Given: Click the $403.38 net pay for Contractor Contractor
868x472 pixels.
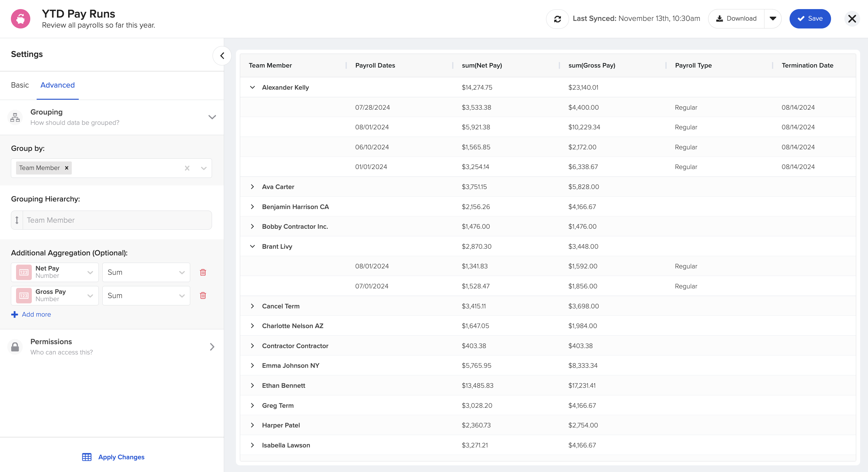Looking at the screenshot, I should pyautogui.click(x=474, y=346).
